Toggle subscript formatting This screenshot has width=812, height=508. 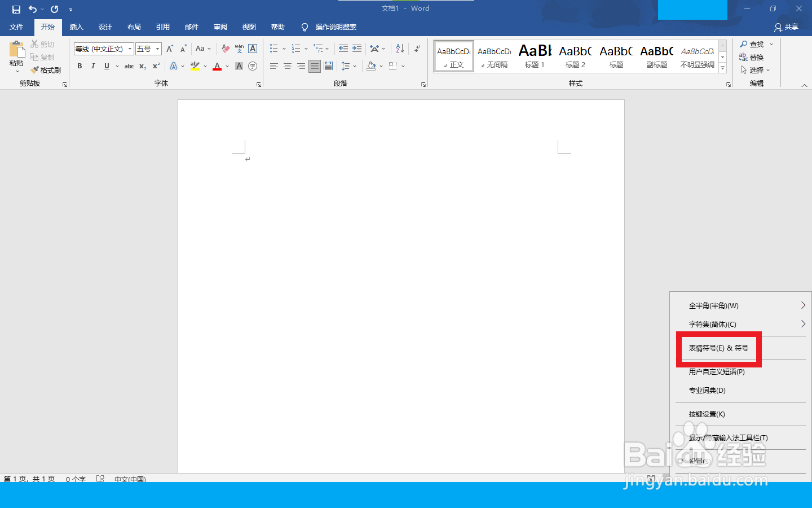tap(143, 66)
